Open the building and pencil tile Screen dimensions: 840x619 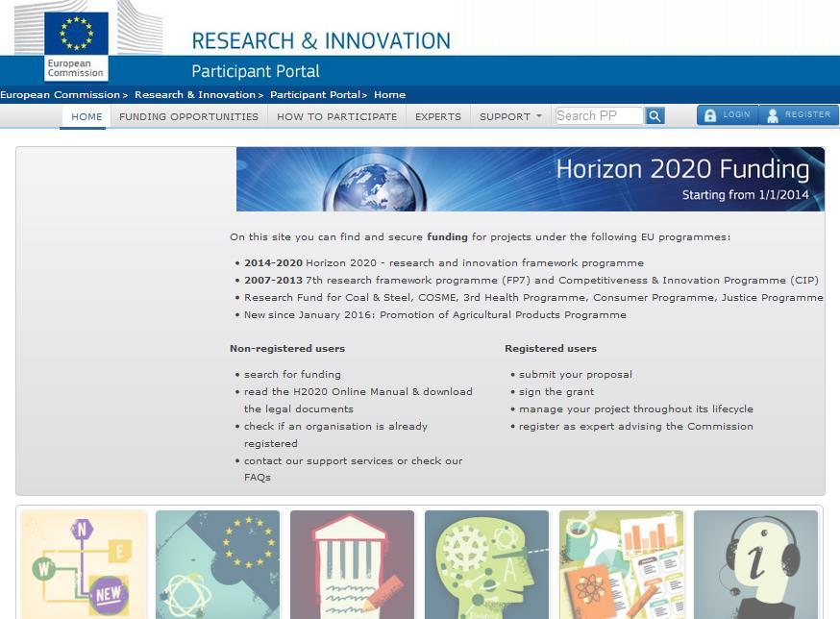(x=352, y=564)
